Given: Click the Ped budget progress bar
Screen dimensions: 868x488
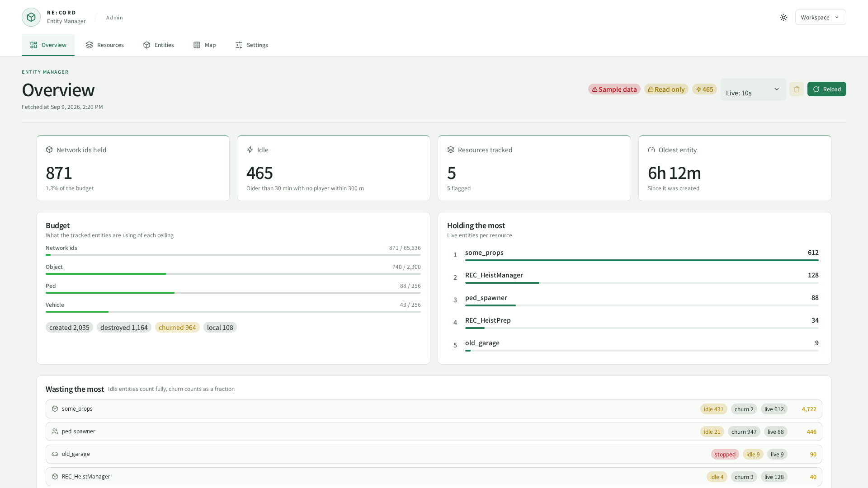Looking at the screenshot, I should [x=233, y=293].
